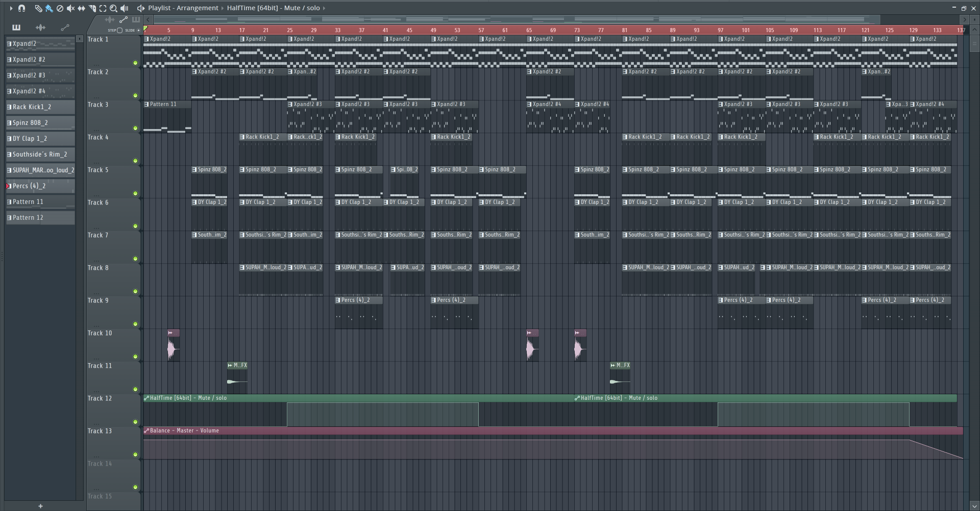Click the horizontal scrollbar thumb above the ruler
The height and width of the screenshot is (511, 980).
(x=517, y=20)
